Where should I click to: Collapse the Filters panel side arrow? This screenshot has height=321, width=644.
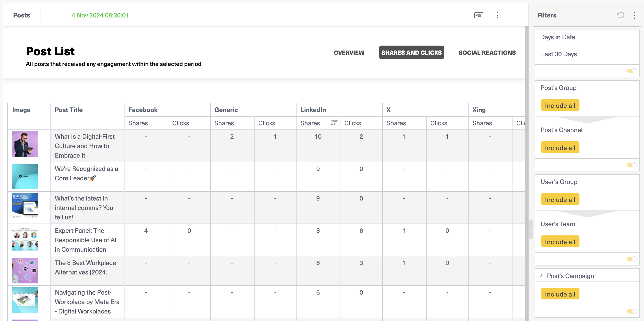click(x=531, y=230)
